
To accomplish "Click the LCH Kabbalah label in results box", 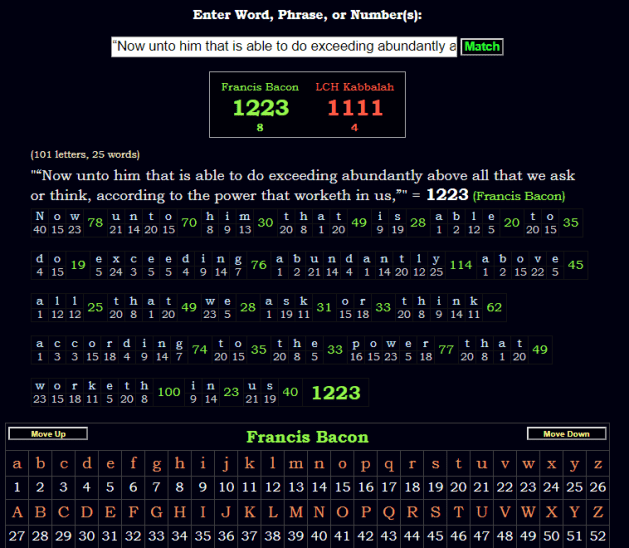I will coord(355,87).
